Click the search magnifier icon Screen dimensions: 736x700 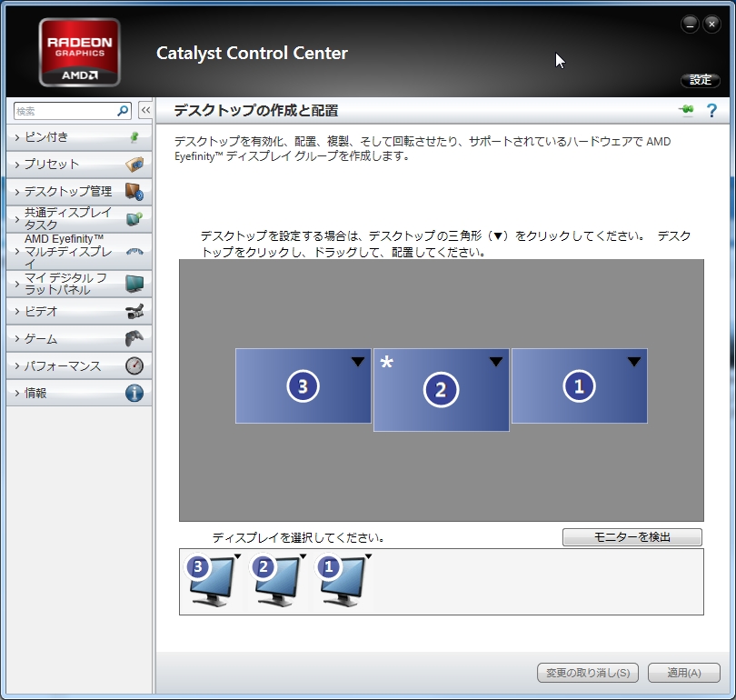(x=123, y=111)
